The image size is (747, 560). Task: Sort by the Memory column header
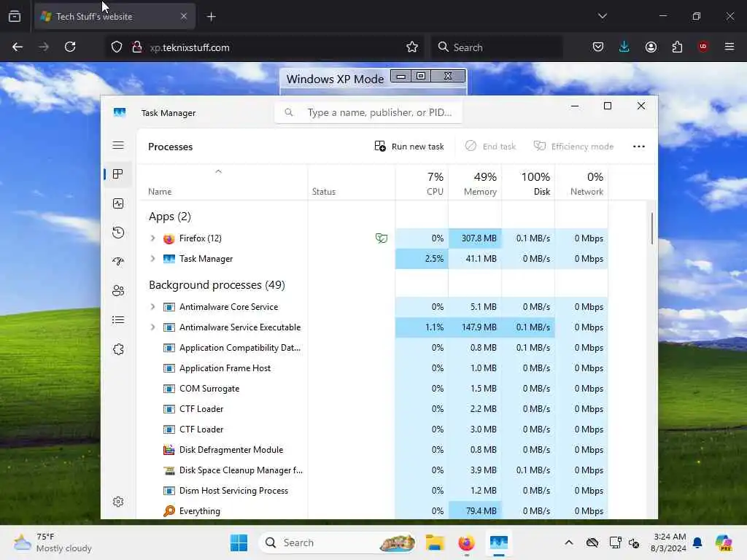475,183
